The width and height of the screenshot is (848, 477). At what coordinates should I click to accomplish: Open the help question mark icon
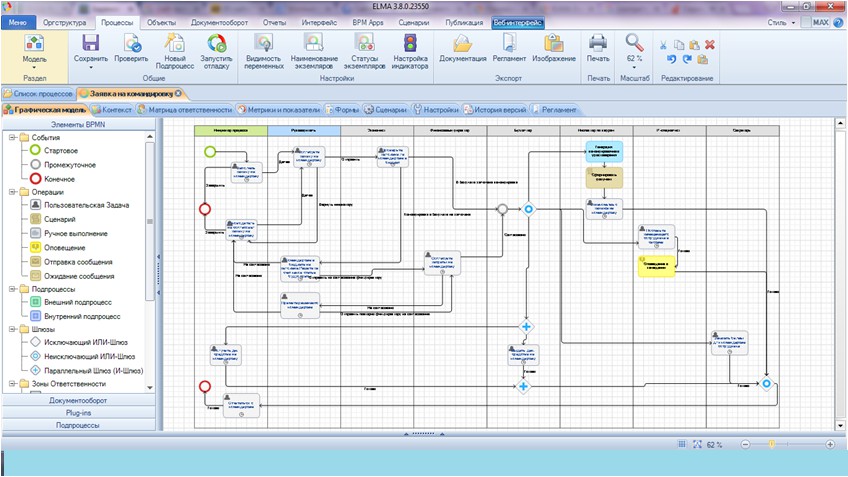point(839,23)
